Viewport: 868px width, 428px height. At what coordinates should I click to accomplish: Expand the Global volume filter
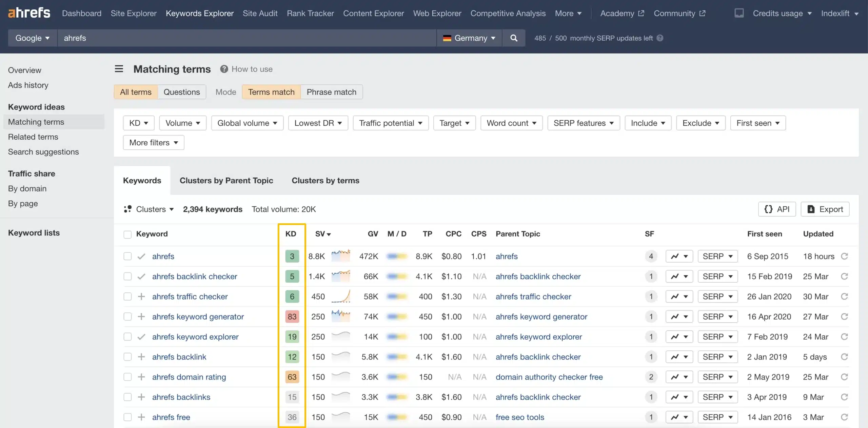point(247,123)
